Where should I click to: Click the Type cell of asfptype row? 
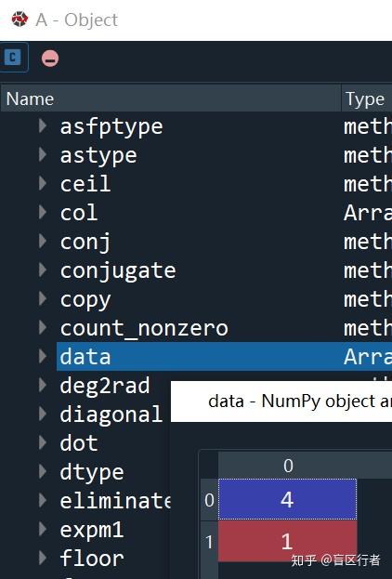point(367,125)
